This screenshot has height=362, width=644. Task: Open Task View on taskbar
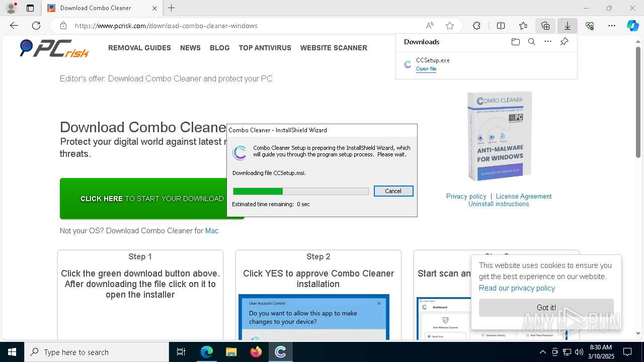pyautogui.click(x=181, y=352)
